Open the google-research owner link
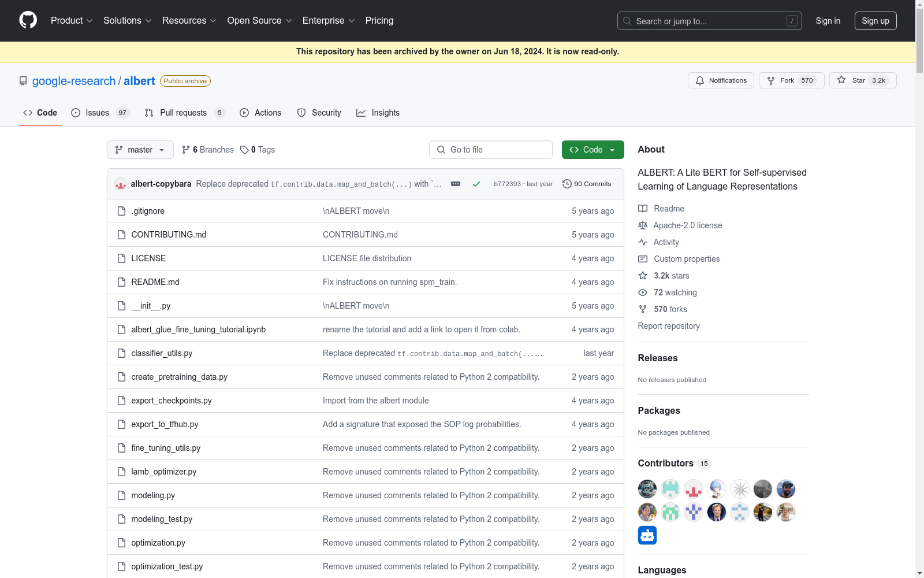Screen dimensions: 924x578 tap(74, 81)
